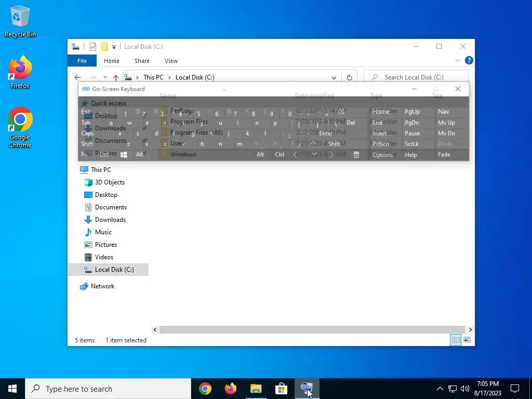Tap the Esc key on On-Screen Keyboard

tap(86, 112)
